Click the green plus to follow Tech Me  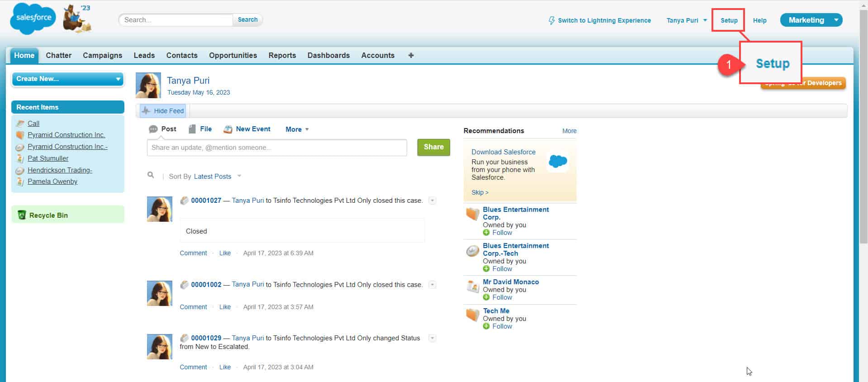(x=486, y=326)
